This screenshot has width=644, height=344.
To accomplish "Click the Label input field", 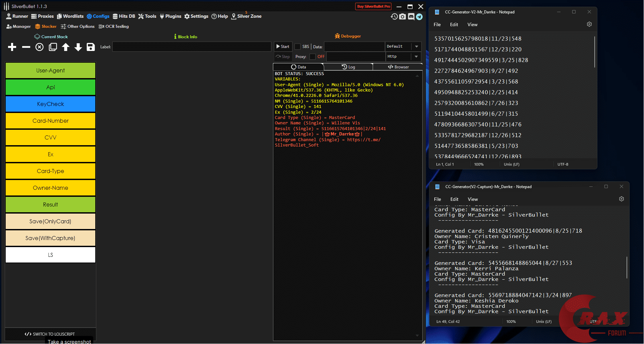I will coord(192,47).
